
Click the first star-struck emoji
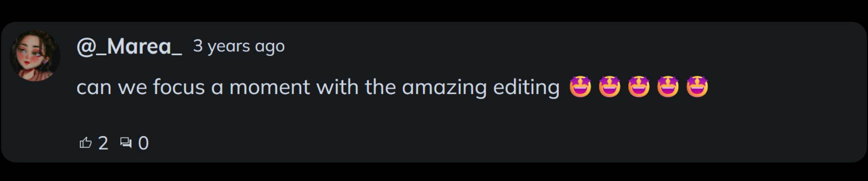580,86
